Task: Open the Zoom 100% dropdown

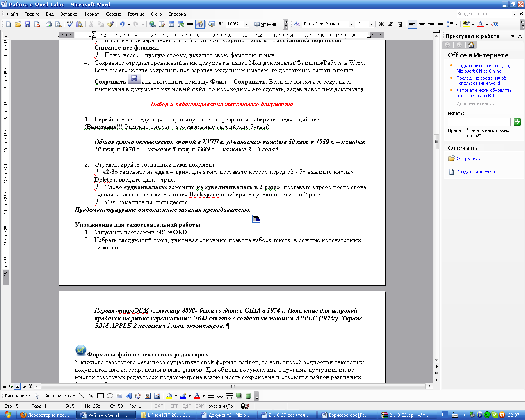Action: point(247,24)
